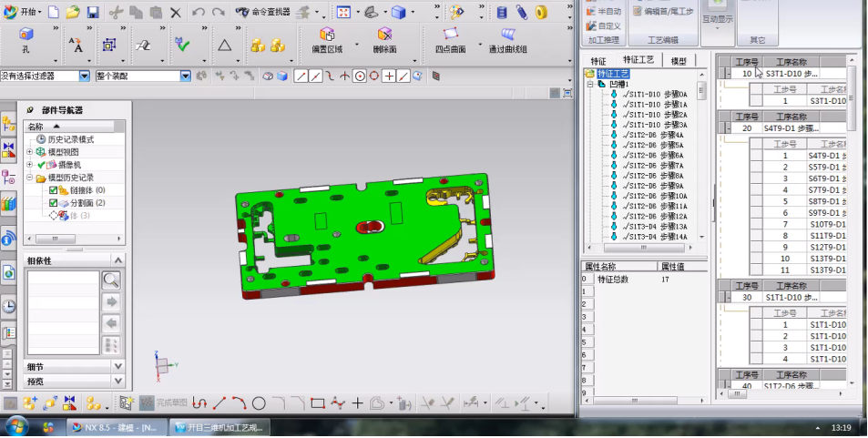868x438 pixels.
Task: Select the rectangle sketch tool
Action: point(318,403)
